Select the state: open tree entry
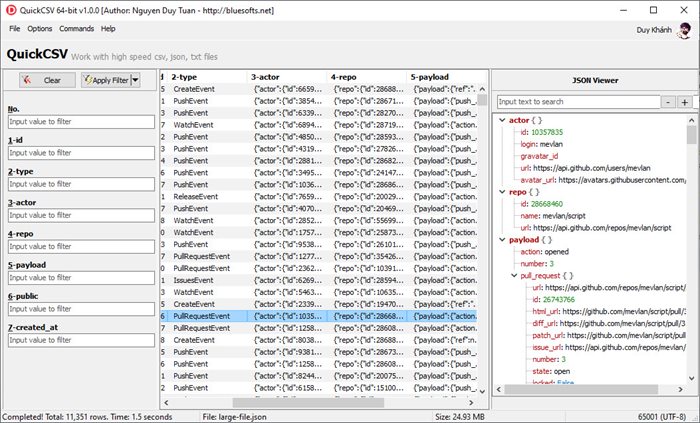700x423 pixels. click(x=551, y=371)
